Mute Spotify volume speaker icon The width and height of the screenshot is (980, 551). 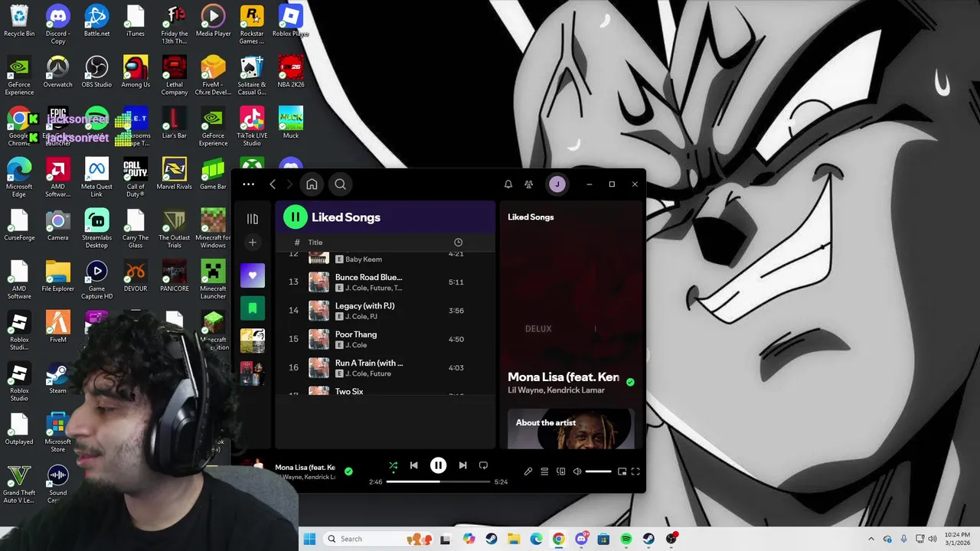click(577, 471)
